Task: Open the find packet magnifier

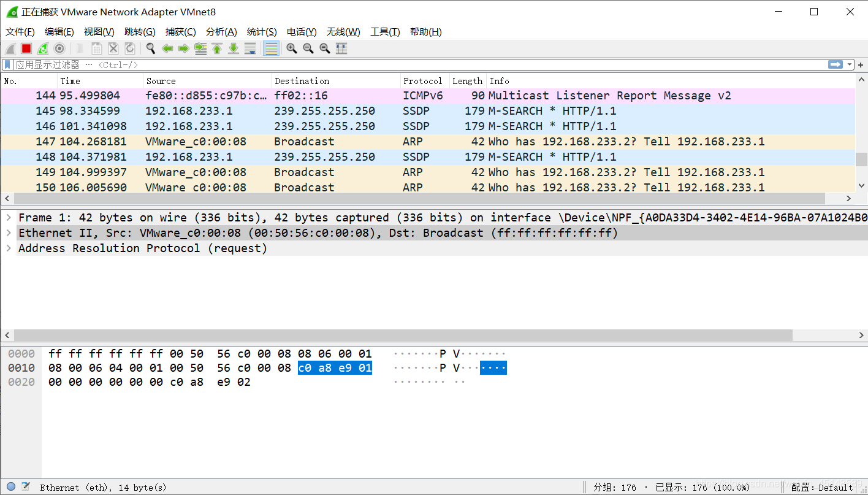Action: pos(151,48)
